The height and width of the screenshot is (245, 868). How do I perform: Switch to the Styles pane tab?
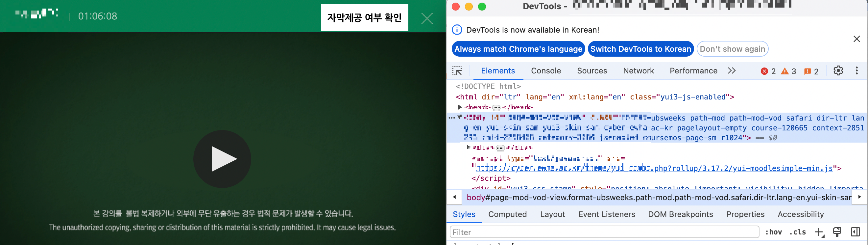(x=464, y=214)
